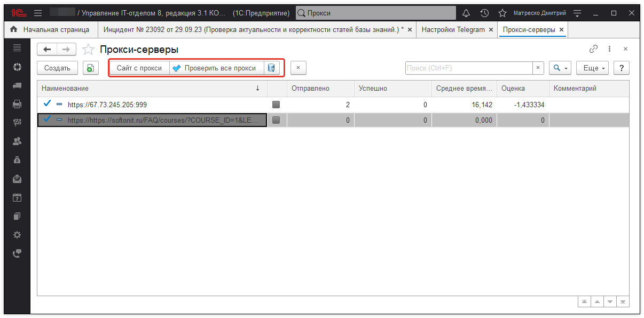Open the calendar section in sidebar

(17, 197)
